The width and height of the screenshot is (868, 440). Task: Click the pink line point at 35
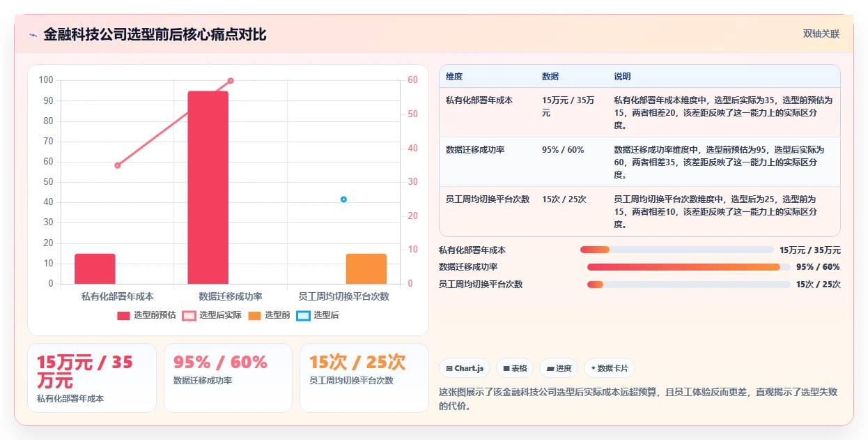(117, 165)
